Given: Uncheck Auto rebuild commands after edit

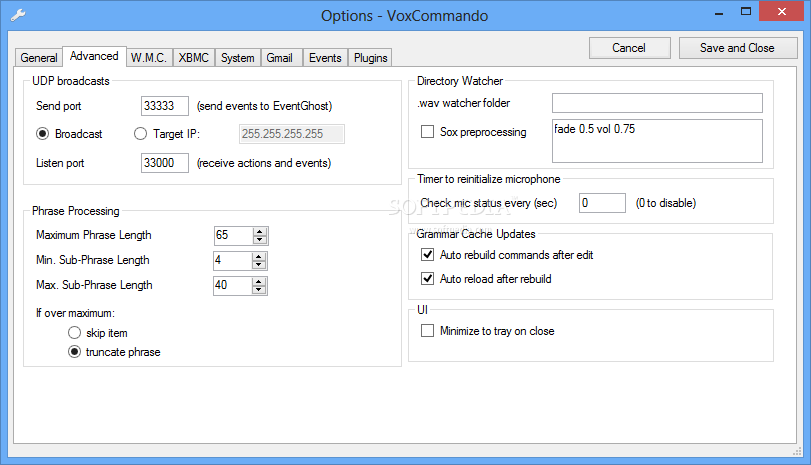Looking at the screenshot, I should pyautogui.click(x=427, y=254).
